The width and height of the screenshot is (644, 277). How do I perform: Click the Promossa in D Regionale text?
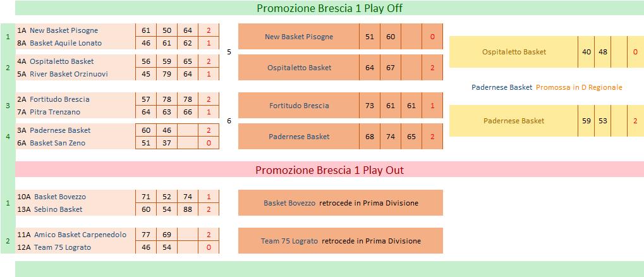click(579, 87)
